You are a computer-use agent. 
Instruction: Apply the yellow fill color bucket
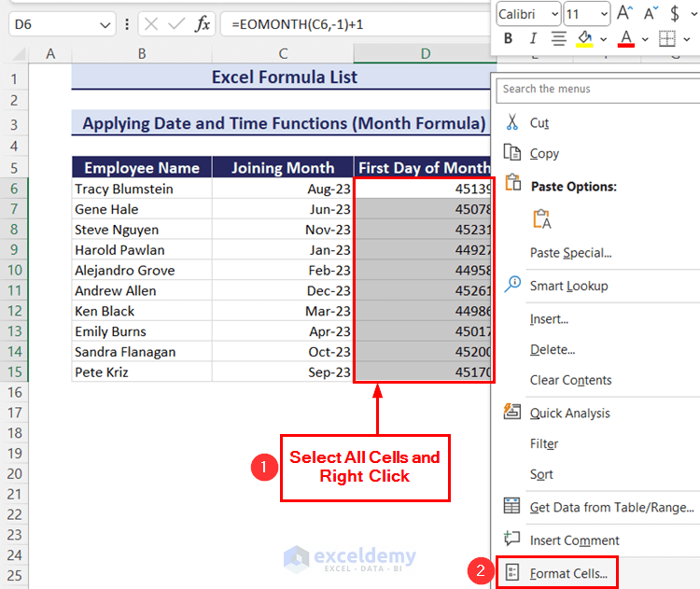(x=584, y=39)
